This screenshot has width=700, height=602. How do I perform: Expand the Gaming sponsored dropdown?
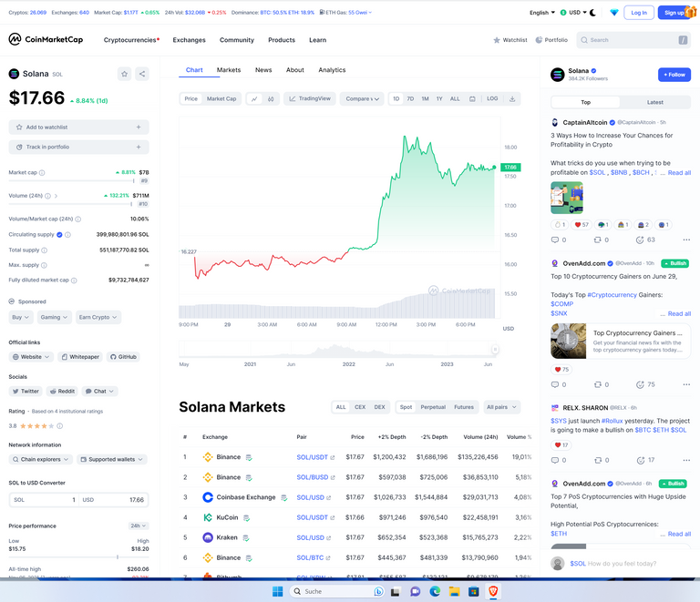point(54,318)
